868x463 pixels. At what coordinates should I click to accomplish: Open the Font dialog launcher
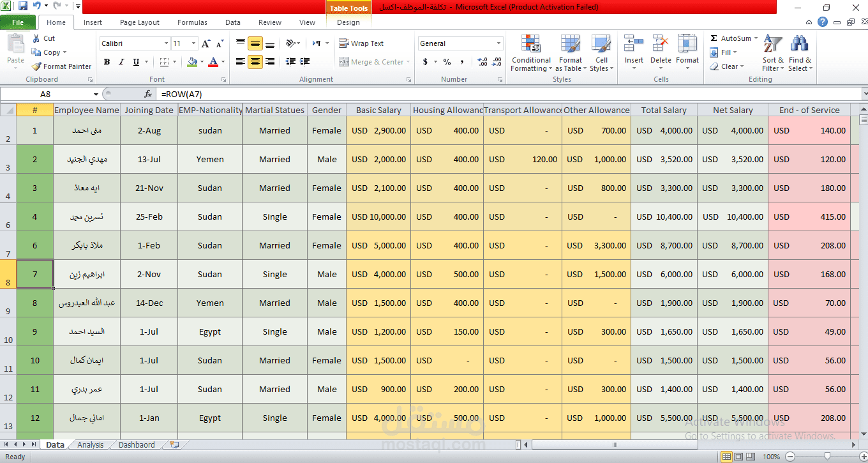pos(223,80)
